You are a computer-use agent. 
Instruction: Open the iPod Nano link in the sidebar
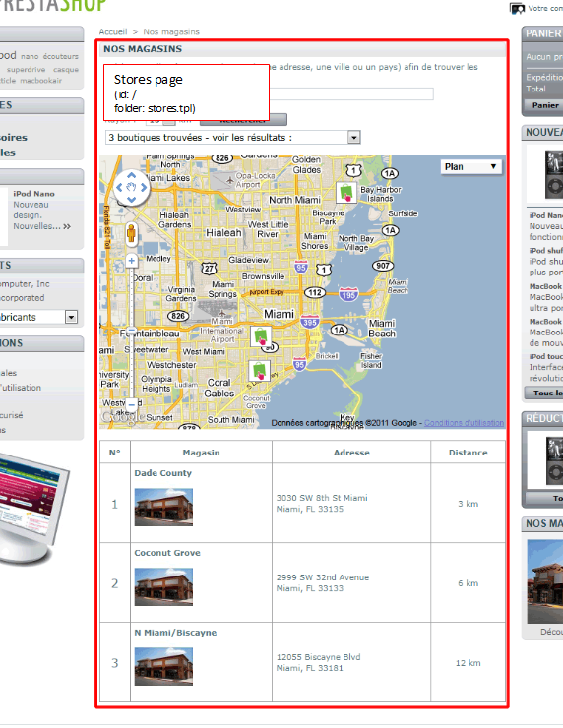tap(33, 194)
